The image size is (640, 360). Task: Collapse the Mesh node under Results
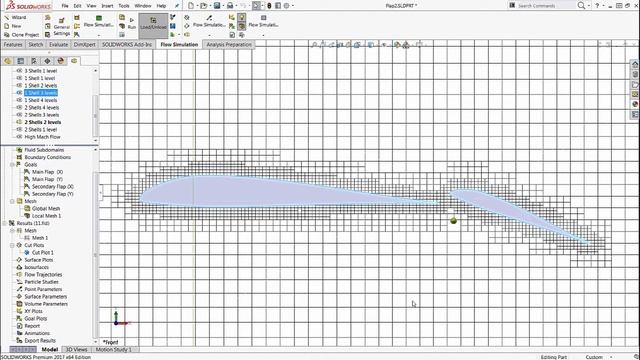(x=12, y=231)
